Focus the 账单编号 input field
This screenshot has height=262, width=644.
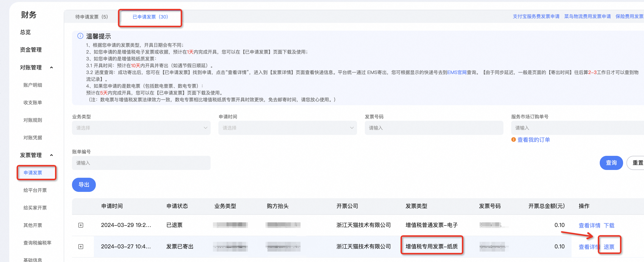coord(141,163)
